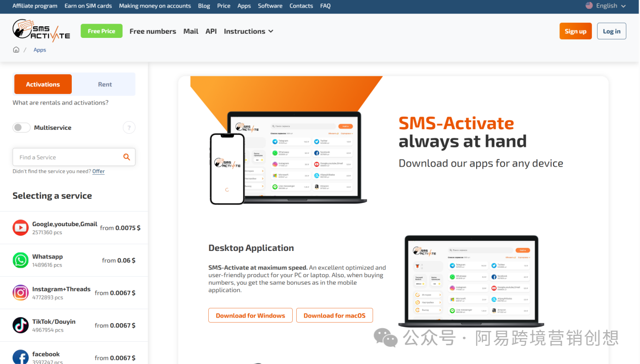This screenshot has height=364, width=640.
Task: Click the SMS-Activate logo
Action: coord(41,30)
